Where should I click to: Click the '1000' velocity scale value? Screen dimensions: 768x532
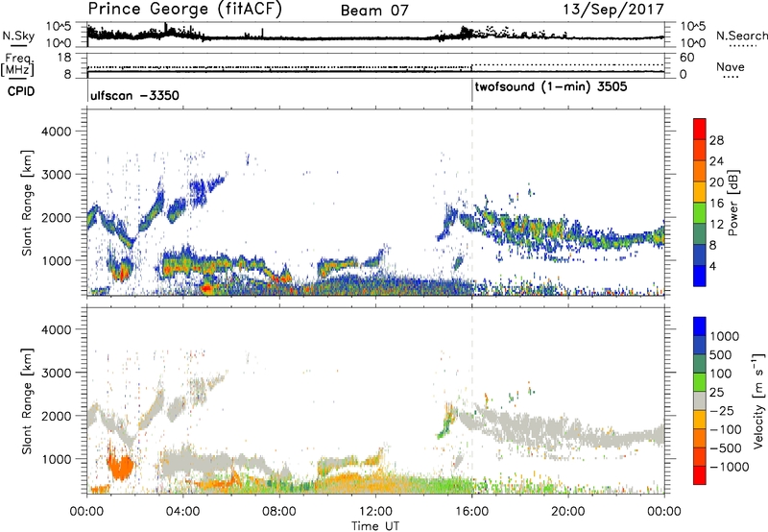(724, 336)
